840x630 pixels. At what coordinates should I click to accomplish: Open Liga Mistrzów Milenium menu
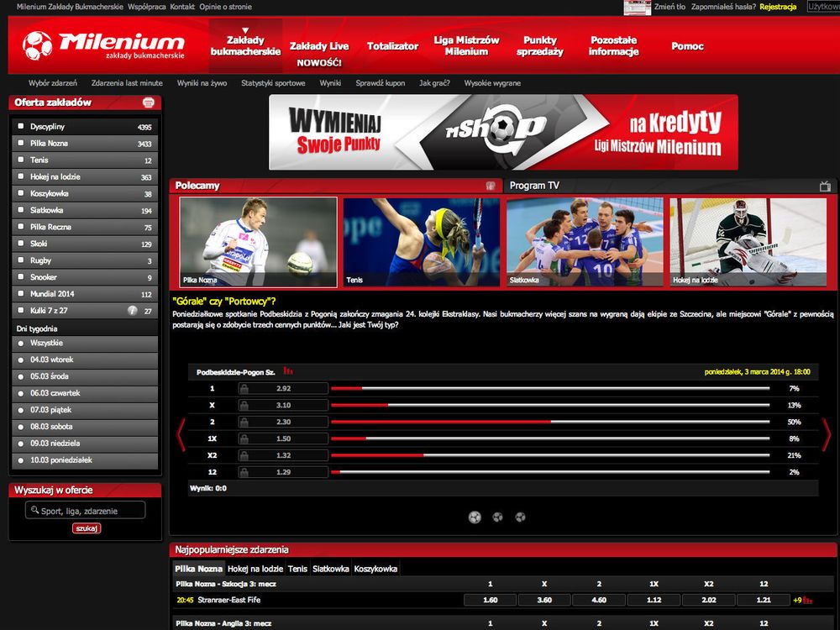466,45
